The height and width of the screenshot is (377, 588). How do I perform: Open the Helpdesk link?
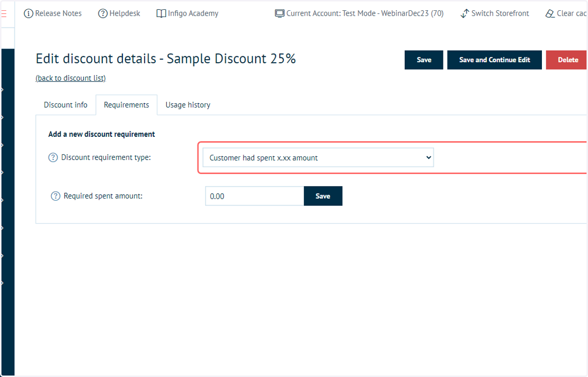[x=119, y=13]
